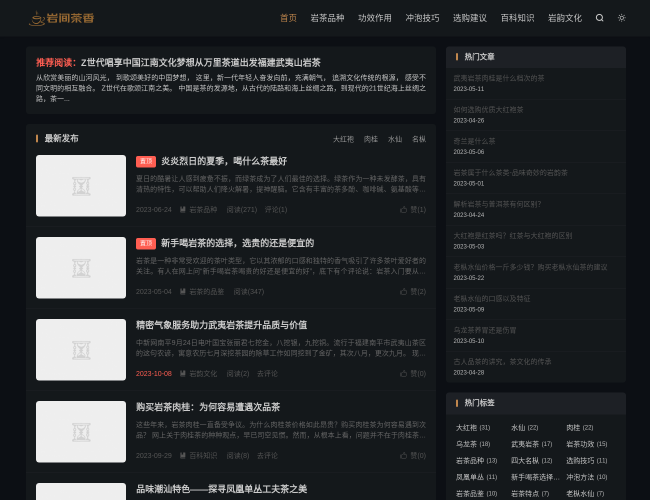Switch latest posts to 名枞 tab

click(x=419, y=139)
